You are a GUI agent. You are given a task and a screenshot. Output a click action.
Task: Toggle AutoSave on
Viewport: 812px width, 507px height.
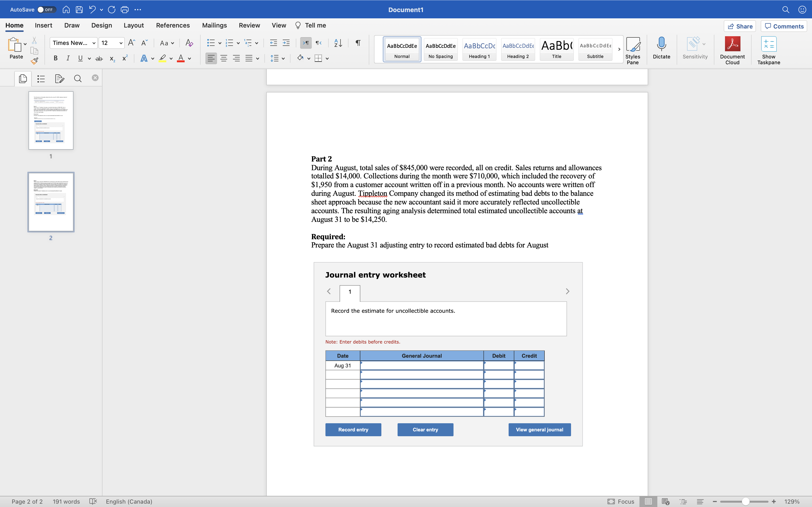click(46, 9)
